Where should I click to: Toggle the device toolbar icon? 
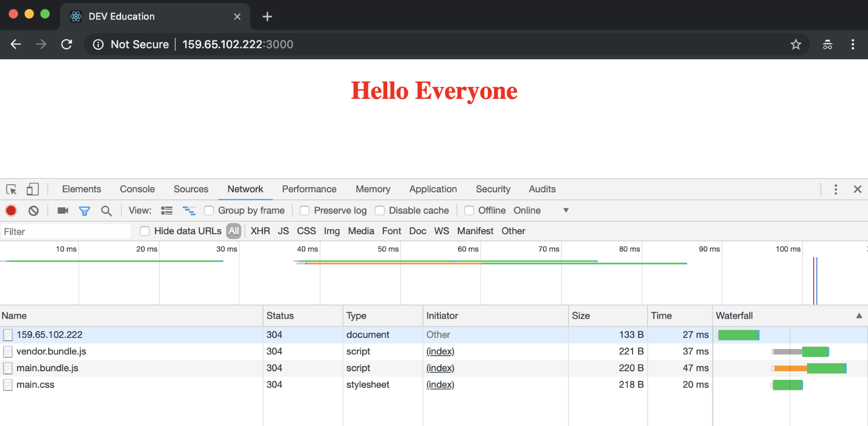point(32,189)
